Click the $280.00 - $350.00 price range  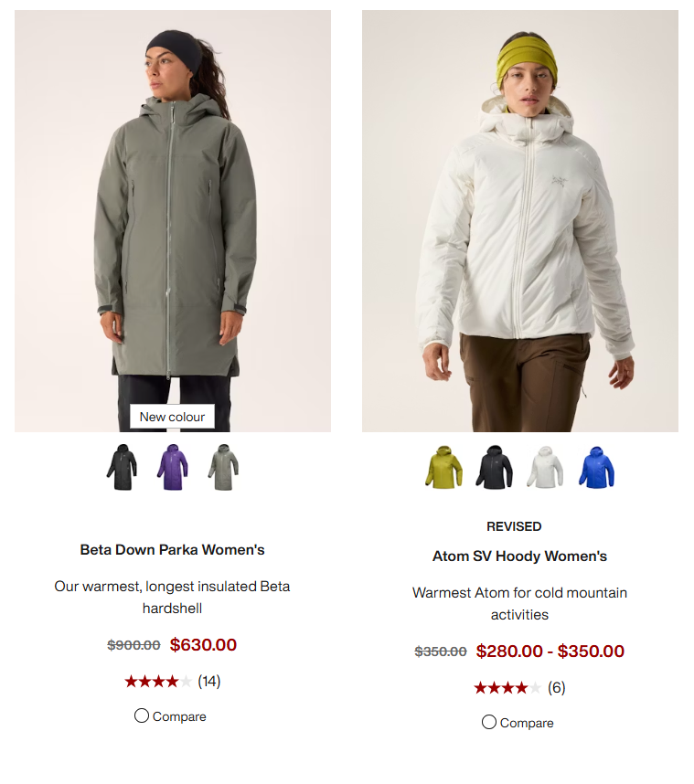click(x=550, y=651)
